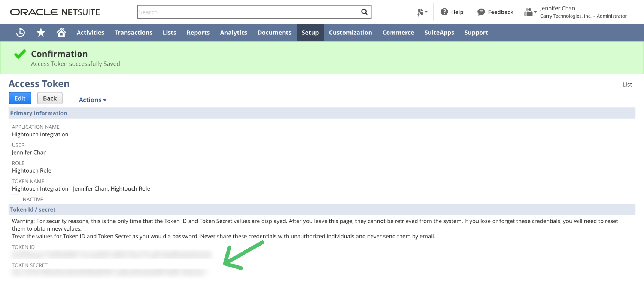The height and width of the screenshot is (295, 644).
Task: Click the Edit button
Action: click(x=20, y=98)
